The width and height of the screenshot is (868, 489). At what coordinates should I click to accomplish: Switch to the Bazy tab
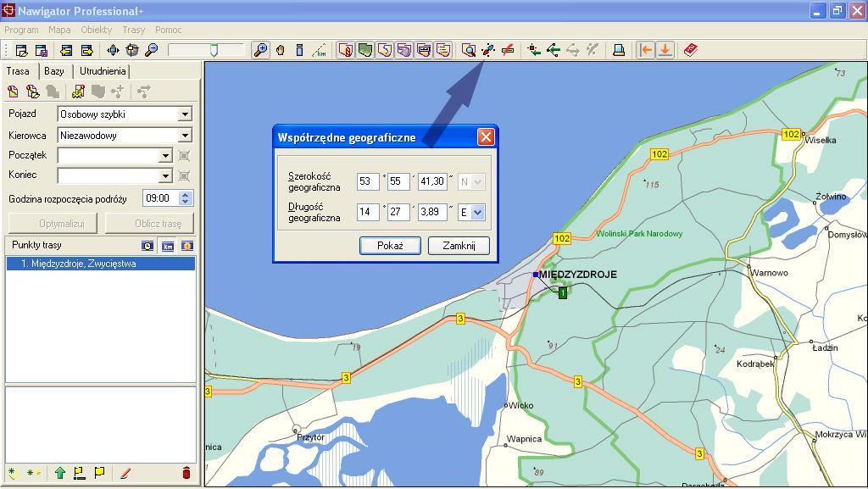(54, 71)
